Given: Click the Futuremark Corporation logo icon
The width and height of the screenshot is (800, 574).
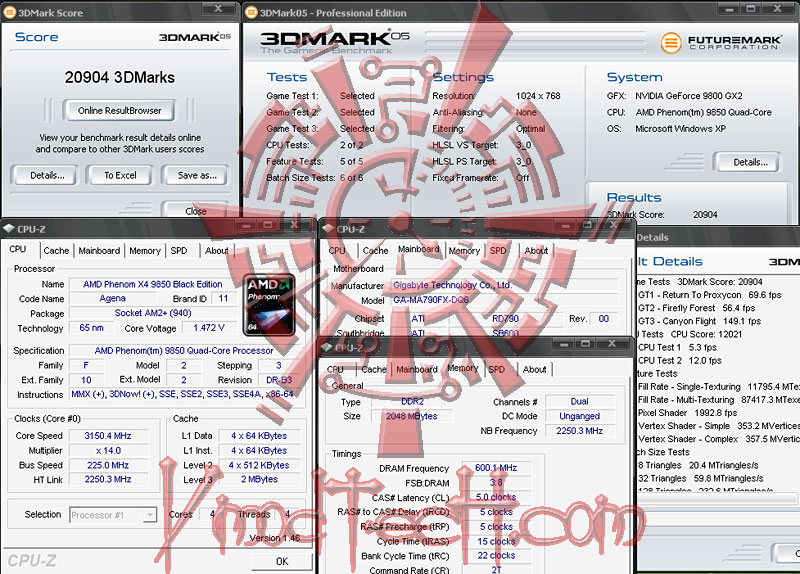Looking at the screenshot, I should coord(671,42).
